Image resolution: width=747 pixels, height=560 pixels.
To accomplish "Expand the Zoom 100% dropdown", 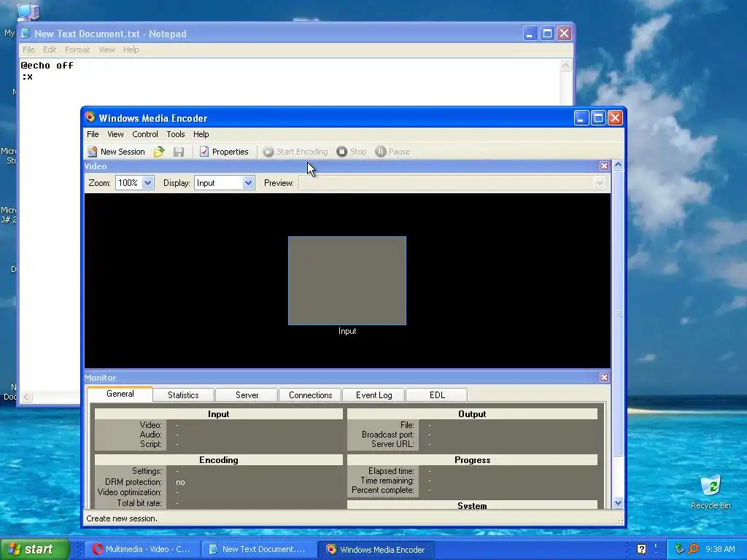I will coord(147,183).
